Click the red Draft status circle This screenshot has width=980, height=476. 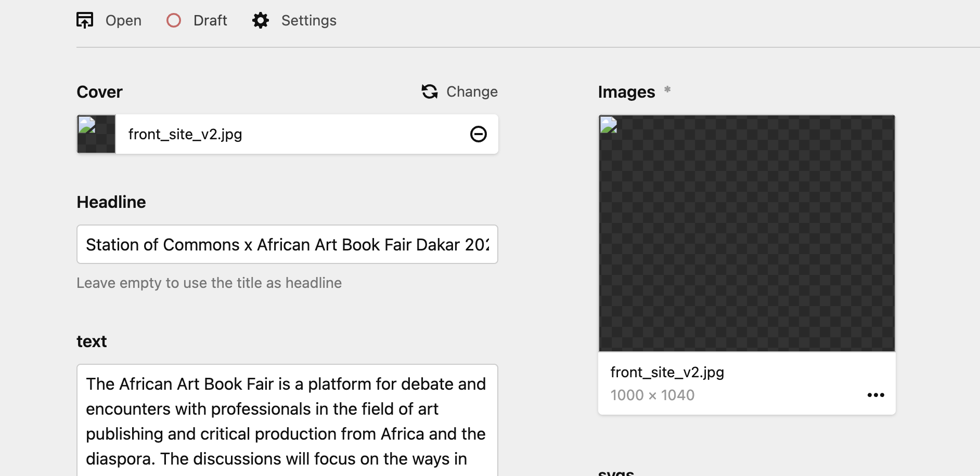pos(174,20)
